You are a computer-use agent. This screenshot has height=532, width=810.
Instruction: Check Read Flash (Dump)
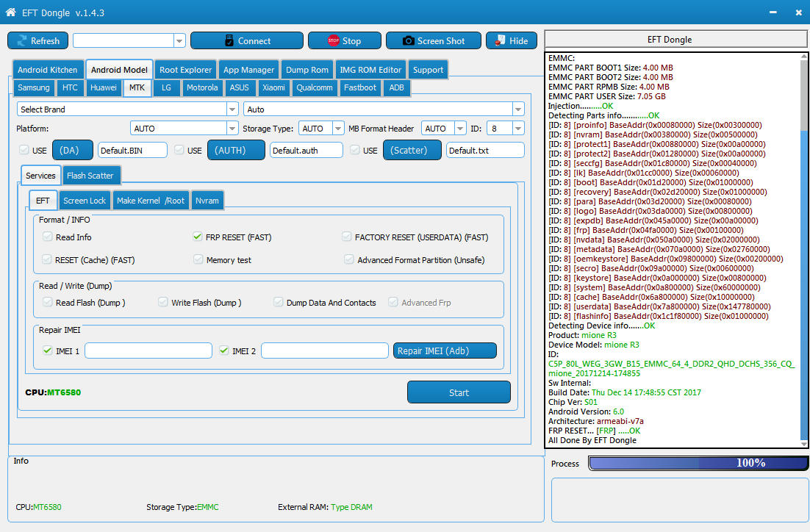48,302
